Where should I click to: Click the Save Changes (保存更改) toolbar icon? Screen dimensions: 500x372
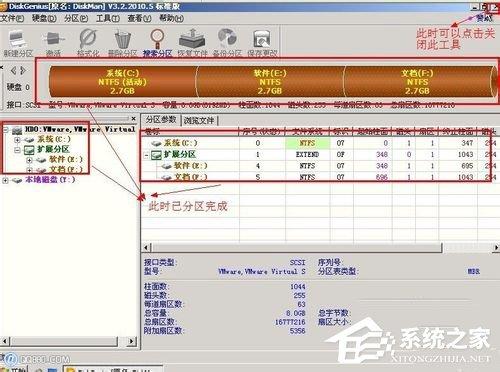262,43
